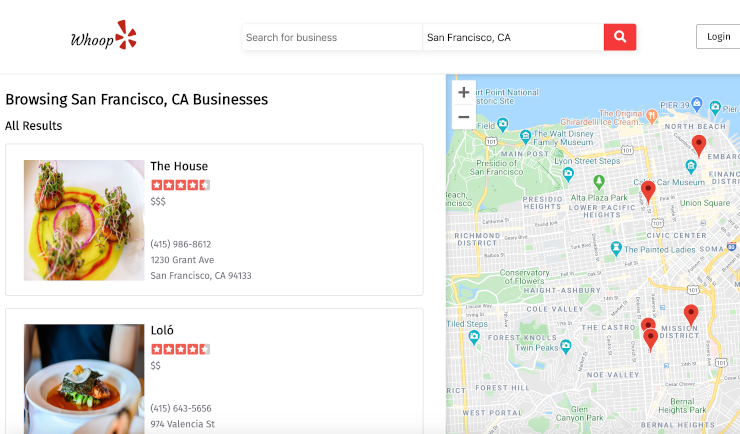Viewport: 740px width, 434px height.
Task: Click The House $$$ price level
Action: tap(158, 201)
